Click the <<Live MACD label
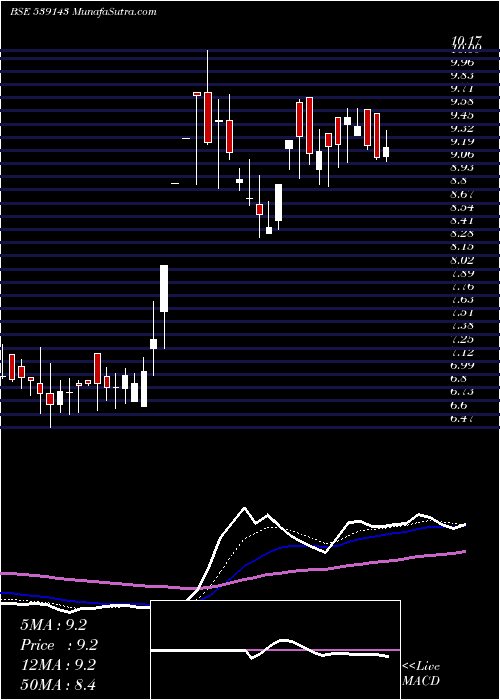The image size is (500, 700). (x=421, y=674)
